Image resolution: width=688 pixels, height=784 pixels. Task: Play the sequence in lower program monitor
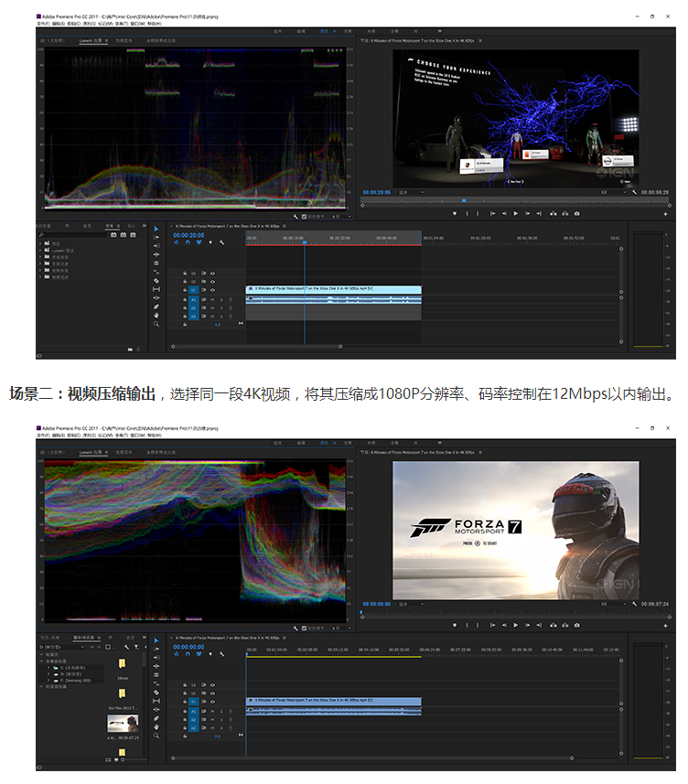tap(515, 625)
